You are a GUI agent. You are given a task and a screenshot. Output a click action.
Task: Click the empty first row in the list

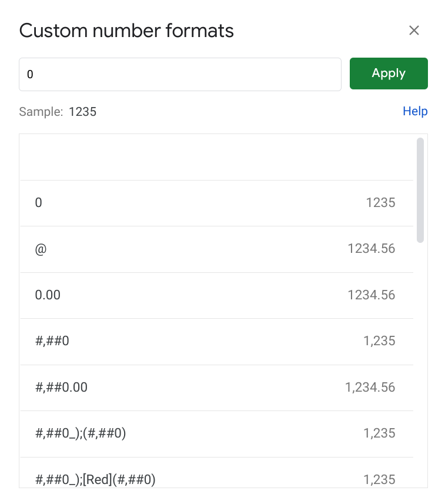216,158
